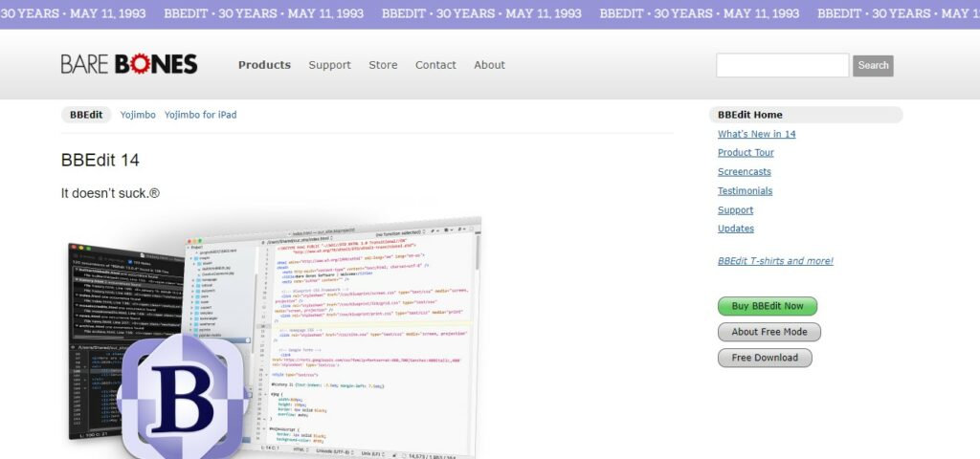Viewport: 980px width, 459px height.
Task: View the Screencasts page
Action: pos(745,172)
